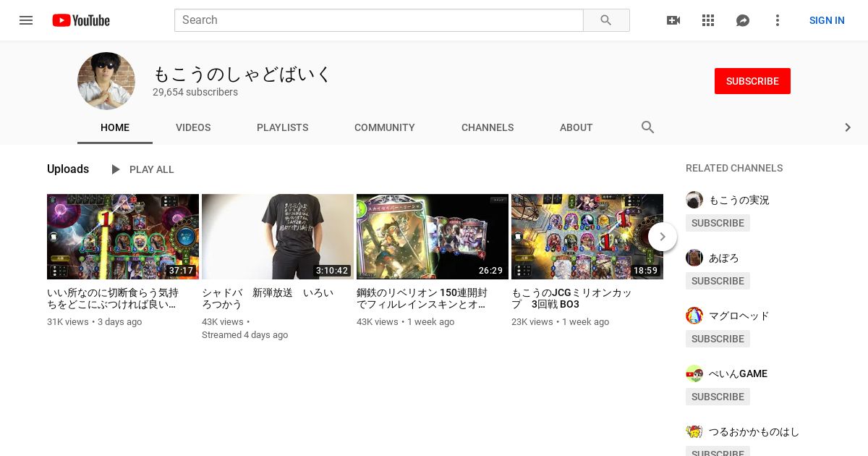Open video title シャドバ 新弾放送
Viewport: 868px width, 456px height.
(268, 298)
